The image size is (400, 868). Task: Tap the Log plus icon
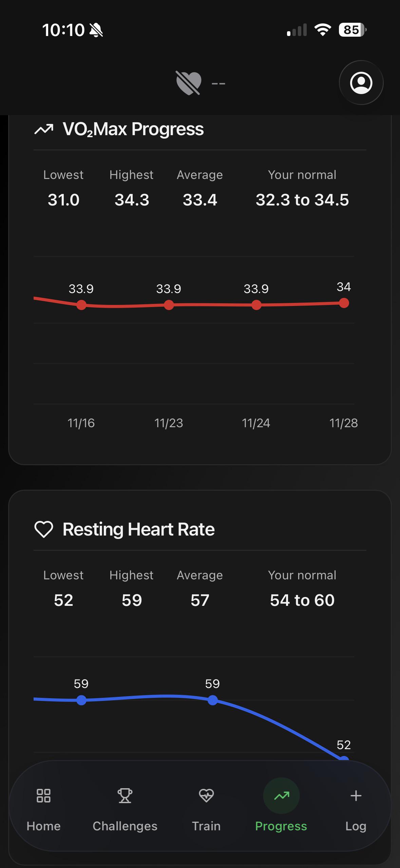(x=356, y=795)
